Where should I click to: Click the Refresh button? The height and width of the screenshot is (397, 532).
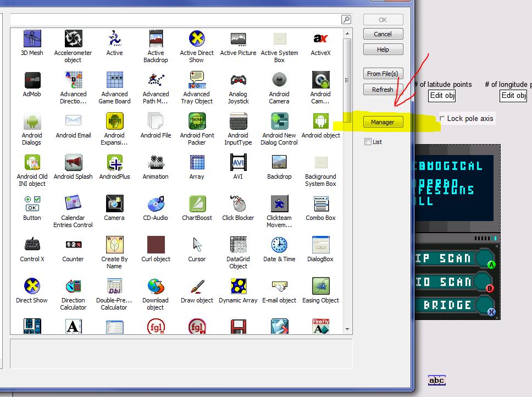tap(383, 90)
